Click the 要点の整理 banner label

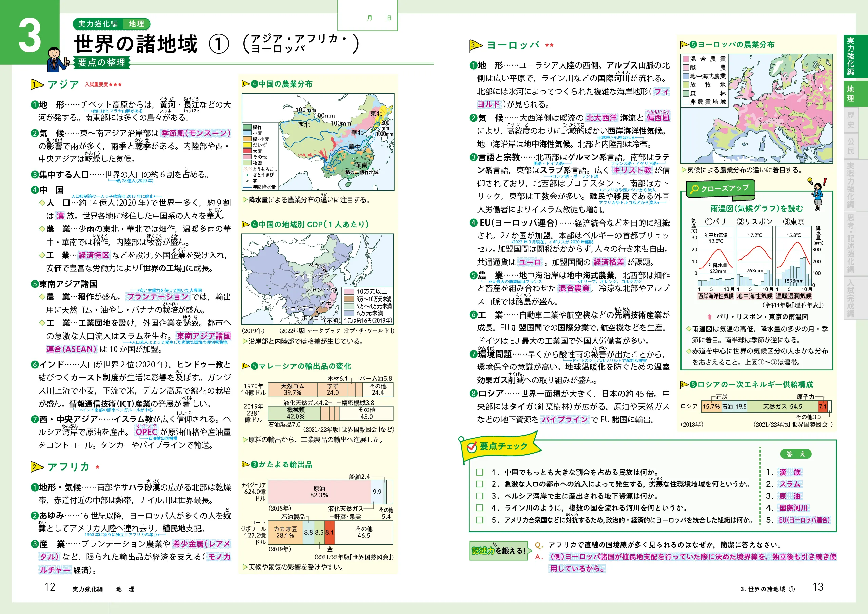[x=101, y=62]
